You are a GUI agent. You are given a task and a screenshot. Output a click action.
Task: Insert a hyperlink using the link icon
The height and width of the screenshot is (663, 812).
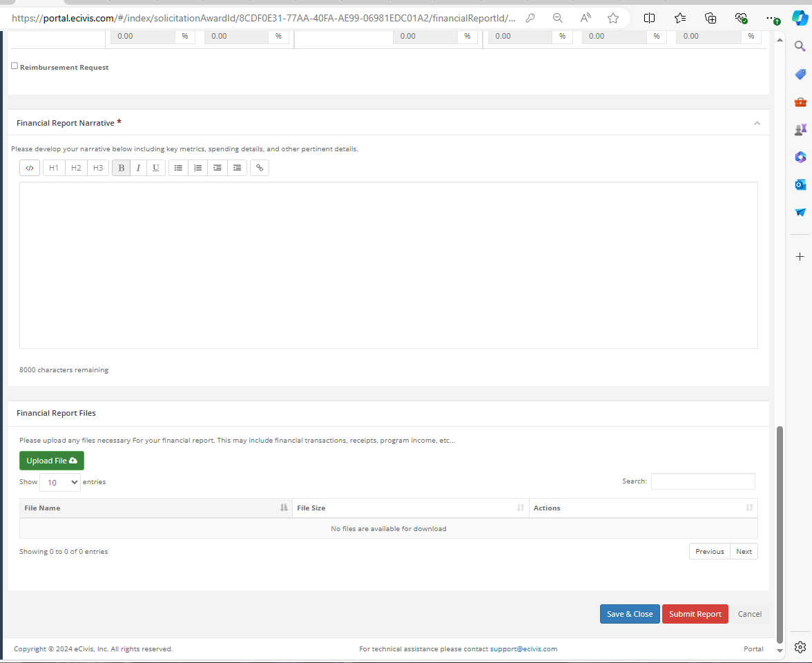[x=260, y=168]
